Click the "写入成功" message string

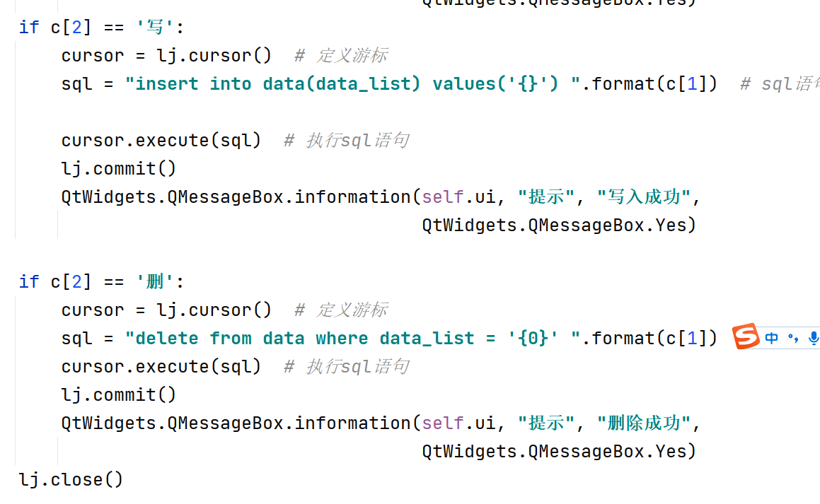[x=644, y=197]
